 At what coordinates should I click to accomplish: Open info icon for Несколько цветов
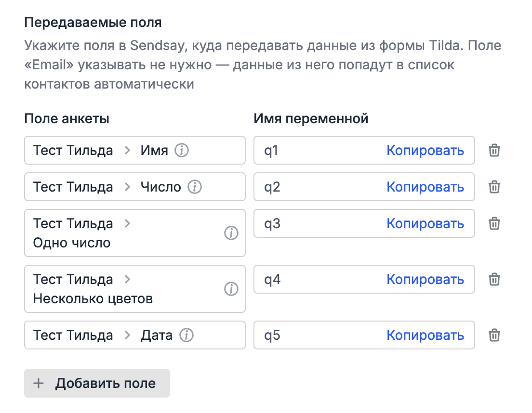point(231,289)
